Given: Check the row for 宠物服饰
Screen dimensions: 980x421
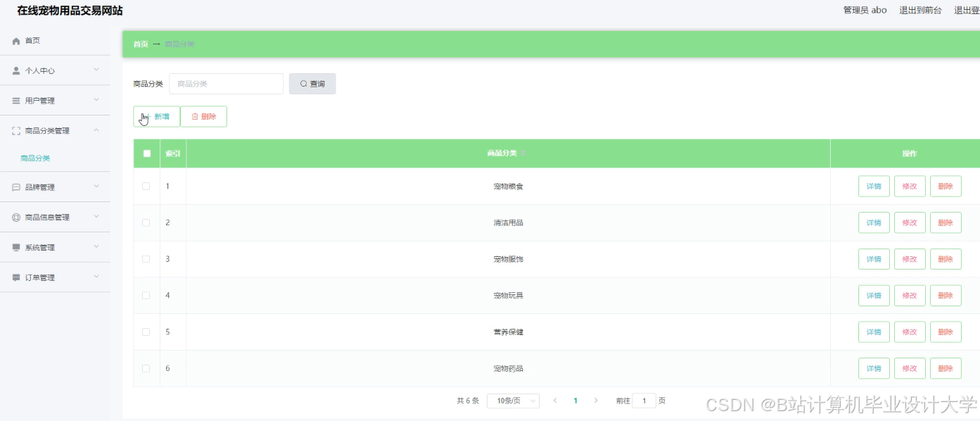Looking at the screenshot, I should 146,259.
